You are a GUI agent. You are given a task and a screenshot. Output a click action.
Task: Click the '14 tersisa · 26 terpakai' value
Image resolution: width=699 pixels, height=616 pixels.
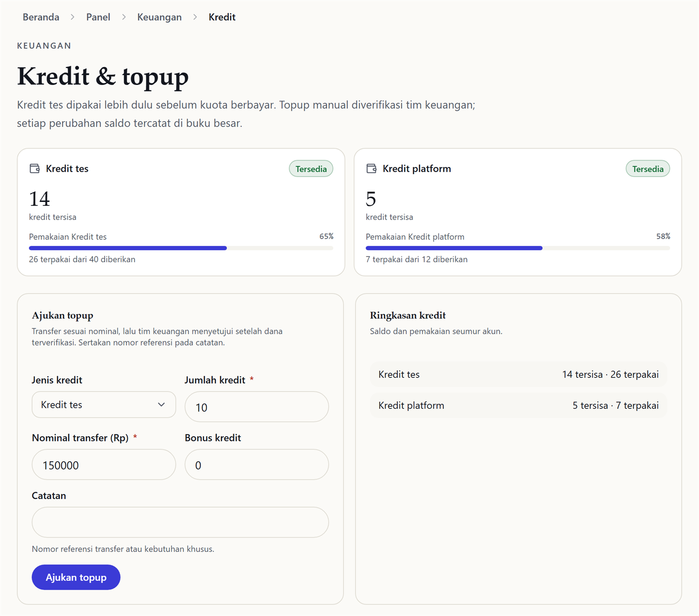(610, 374)
